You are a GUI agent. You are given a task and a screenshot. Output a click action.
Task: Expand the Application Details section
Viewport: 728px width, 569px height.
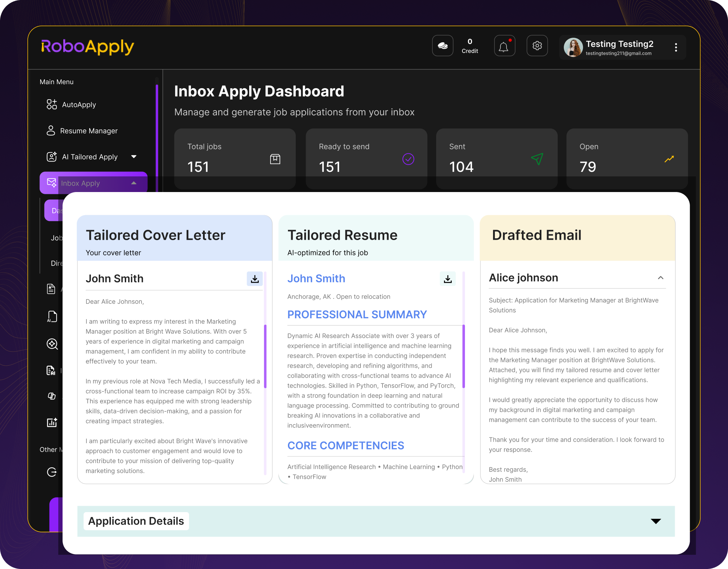655,521
